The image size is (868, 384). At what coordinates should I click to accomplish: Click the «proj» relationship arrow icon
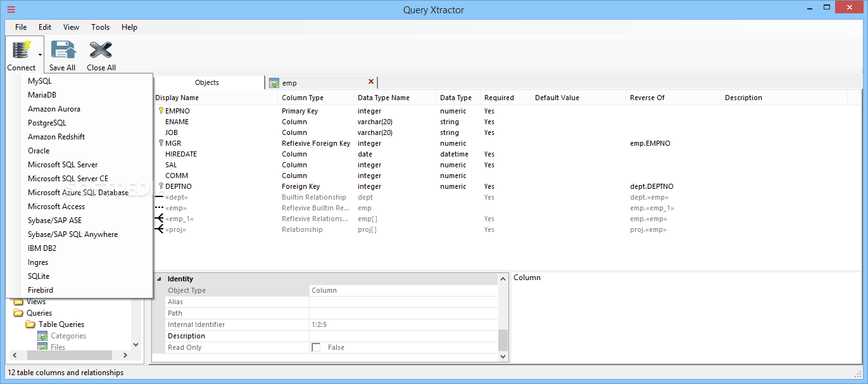click(x=159, y=229)
